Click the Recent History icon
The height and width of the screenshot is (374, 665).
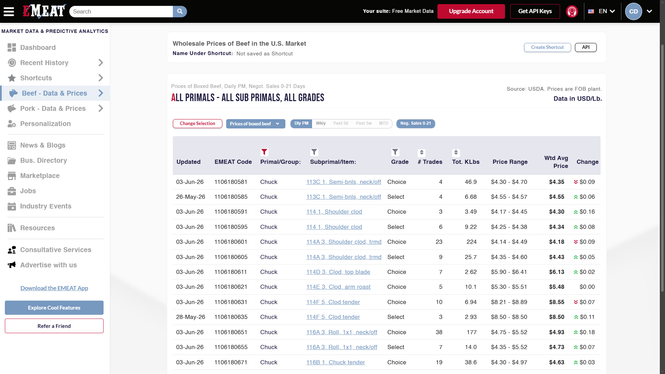click(12, 63)
